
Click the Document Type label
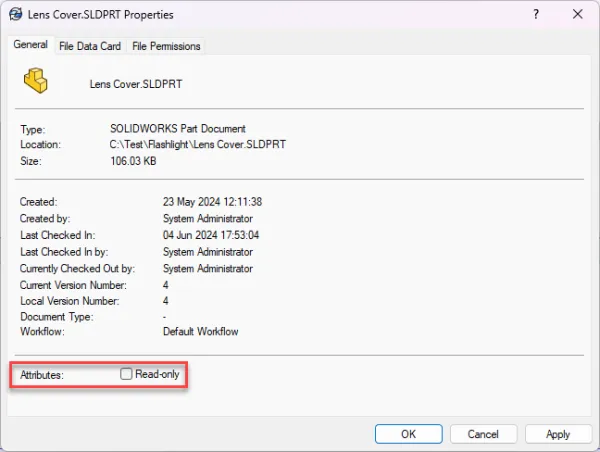coord(57,317)
